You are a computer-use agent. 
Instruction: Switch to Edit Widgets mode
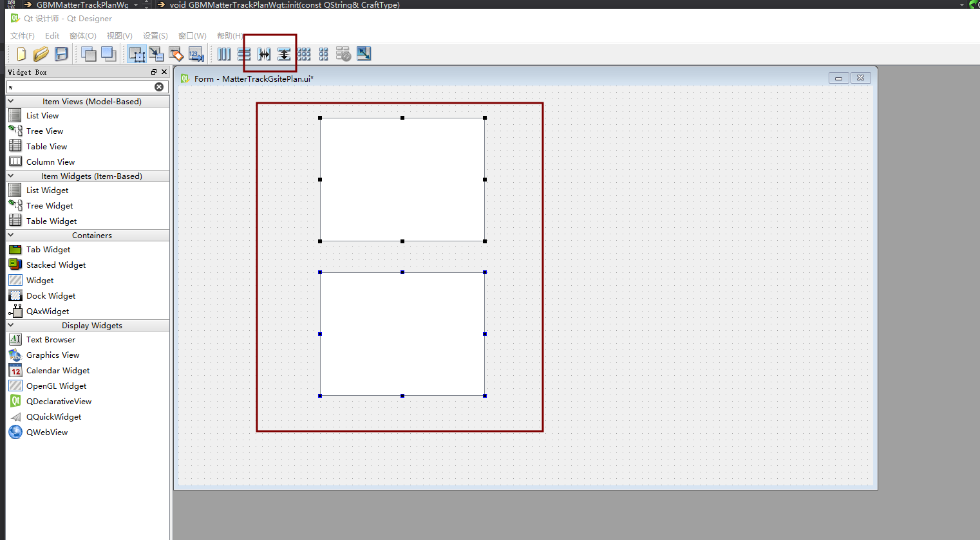coord(137,54)
